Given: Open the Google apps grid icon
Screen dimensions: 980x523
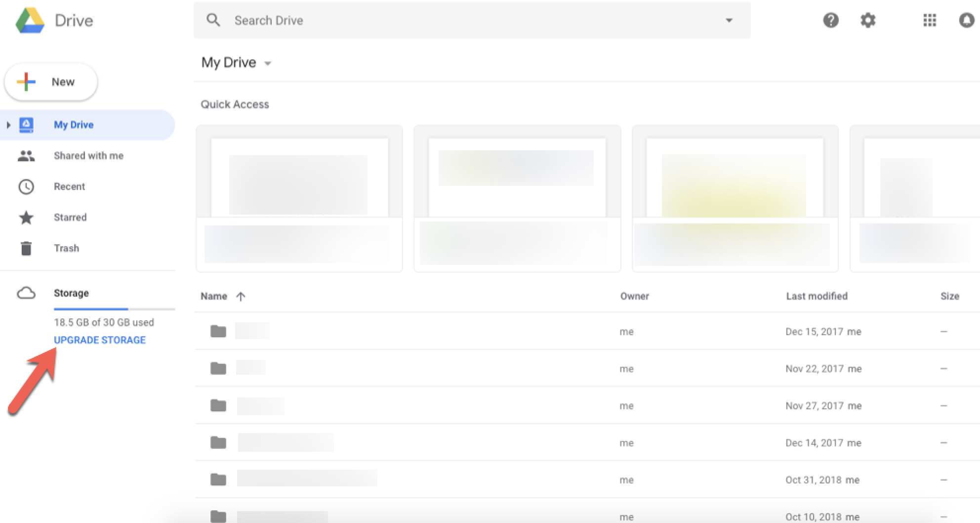Looking at the screenshot, I should (930, 20).
